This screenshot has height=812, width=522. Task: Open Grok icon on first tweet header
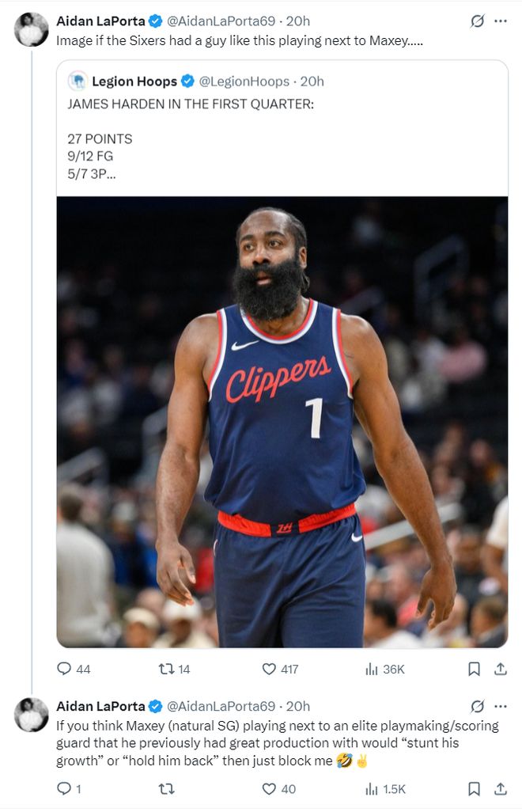[477, 21]
